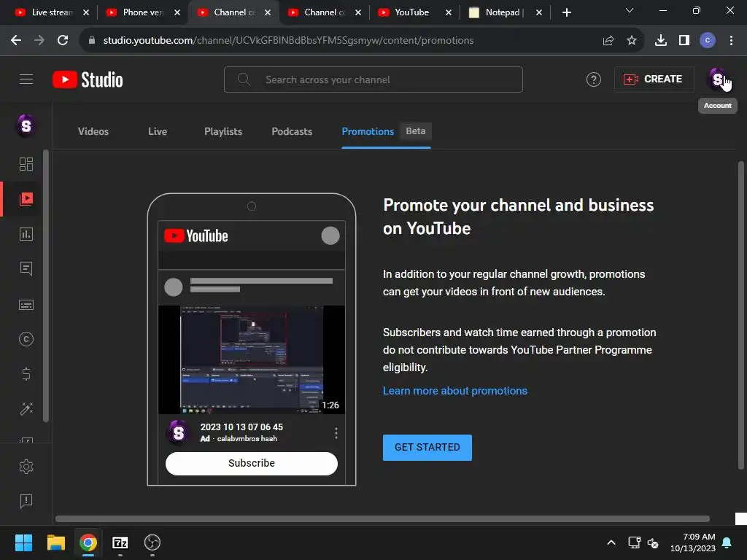Click the address bar URL
The image size is (747, 560).
(288, 41)
